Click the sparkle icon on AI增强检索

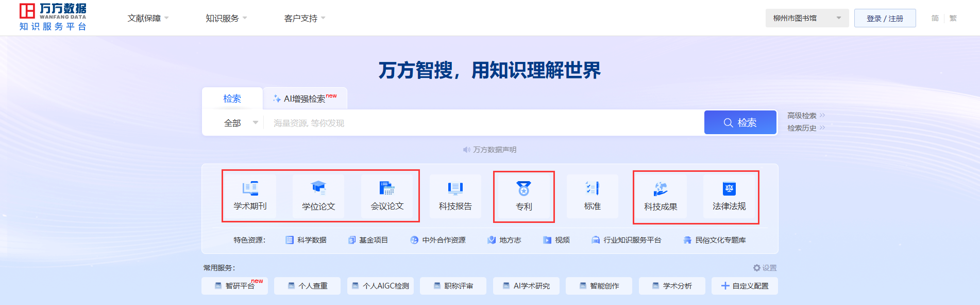coord(277,99)
